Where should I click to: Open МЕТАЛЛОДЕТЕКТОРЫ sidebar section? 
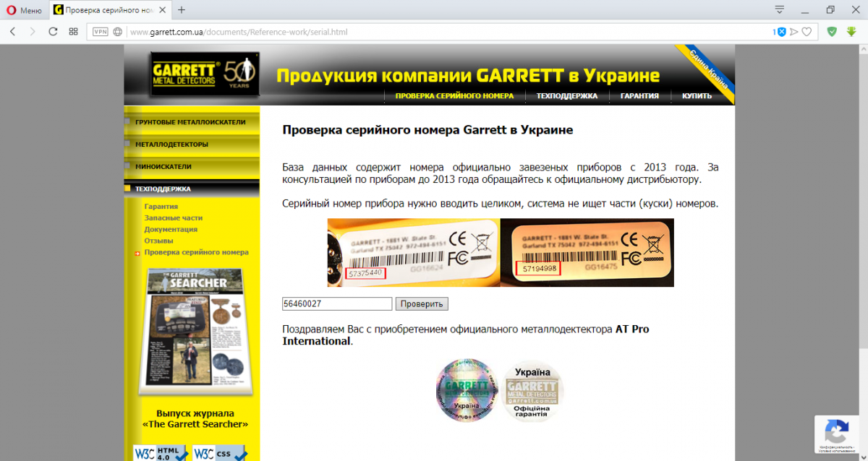pyautogui.click(x=192, y=145)
